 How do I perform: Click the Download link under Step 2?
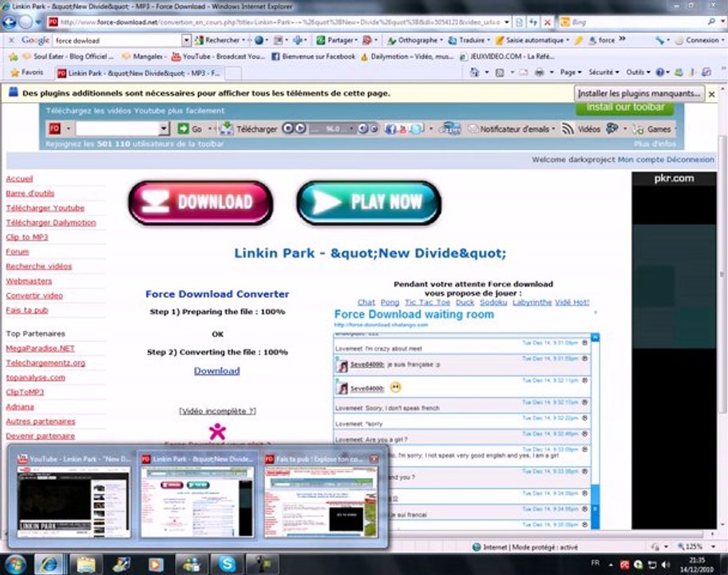pyautogui.click(x=217, y=371)
